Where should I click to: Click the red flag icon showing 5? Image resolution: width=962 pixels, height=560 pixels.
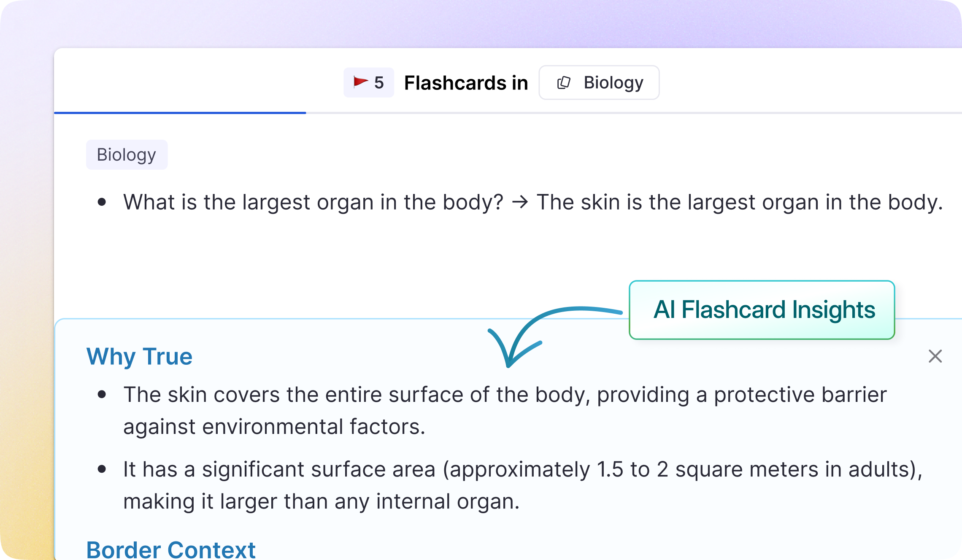click(x=361, y=82)
